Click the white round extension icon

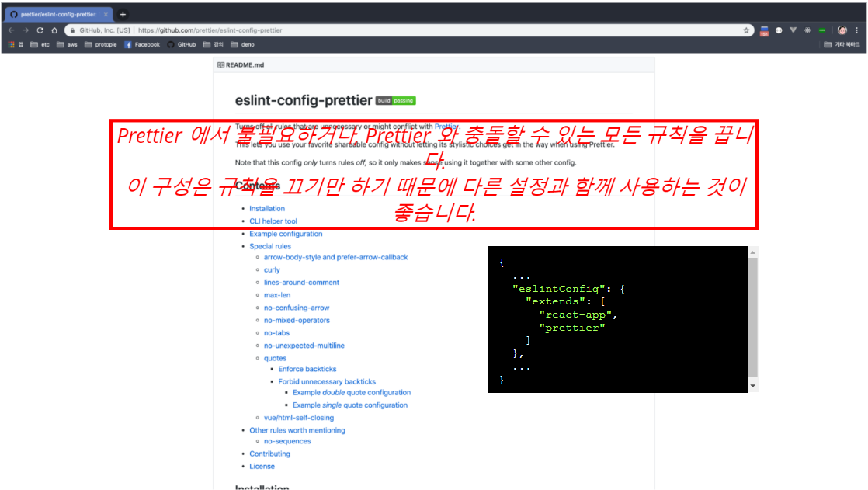point(779,30)
